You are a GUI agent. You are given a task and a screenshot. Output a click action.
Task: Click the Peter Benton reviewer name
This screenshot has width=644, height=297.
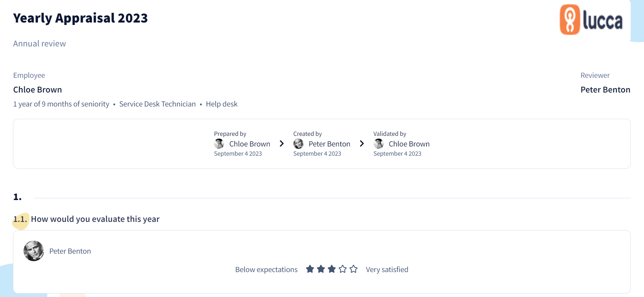[605, 90]
